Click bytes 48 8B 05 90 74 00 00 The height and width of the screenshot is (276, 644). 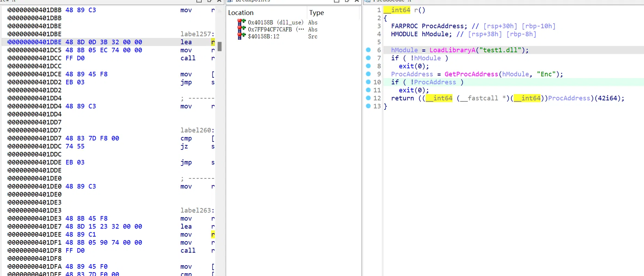tap(104, 243)
